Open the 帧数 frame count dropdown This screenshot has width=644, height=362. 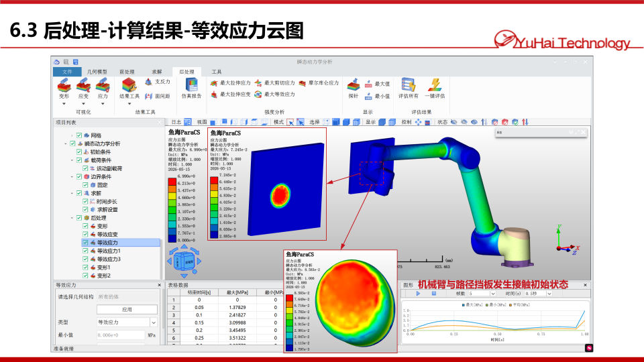tap(493, 294)
